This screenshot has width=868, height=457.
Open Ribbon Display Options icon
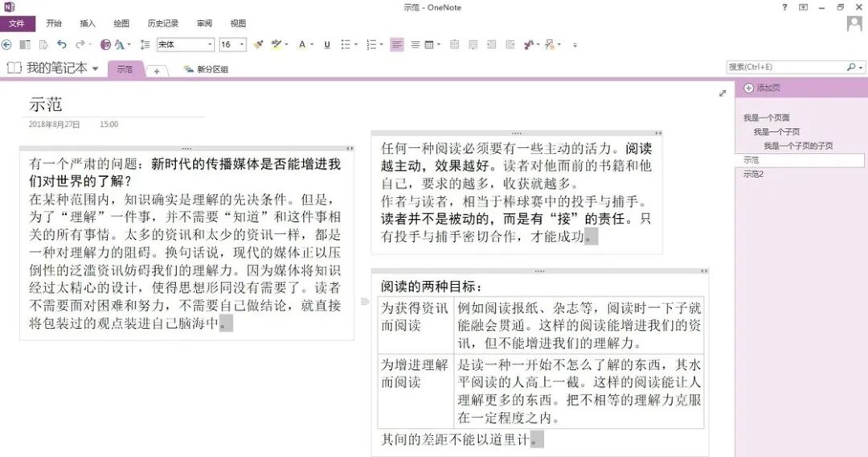pos(803,7)
